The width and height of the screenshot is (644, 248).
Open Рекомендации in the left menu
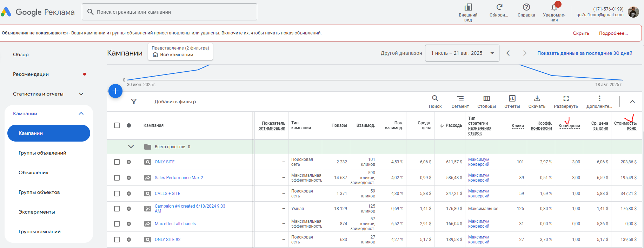[x=31, y=74]
